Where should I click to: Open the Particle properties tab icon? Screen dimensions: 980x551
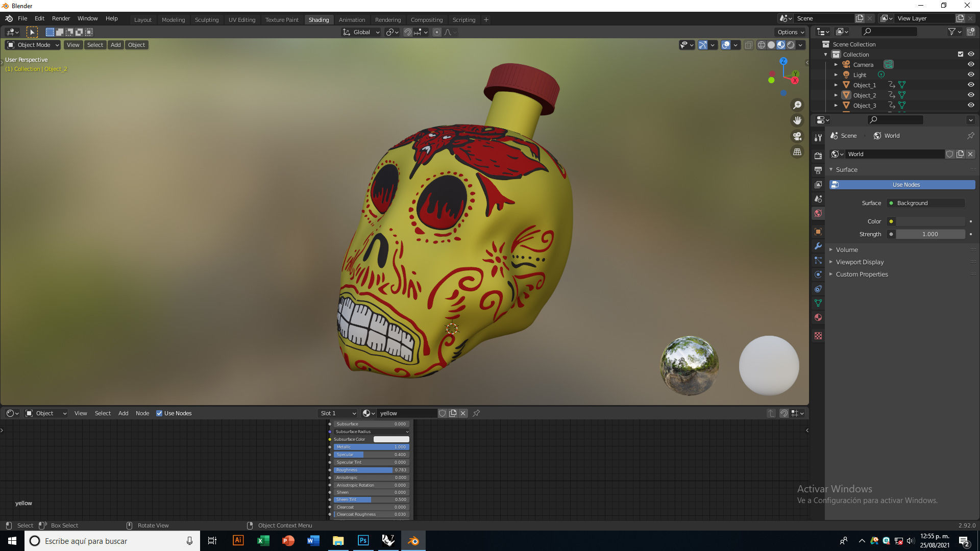[818, 260]
